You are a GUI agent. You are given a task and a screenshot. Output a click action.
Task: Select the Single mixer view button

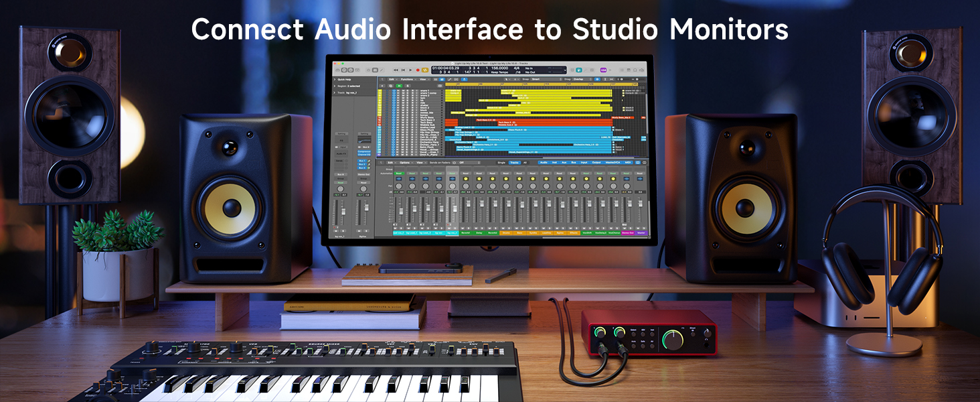(501, 162)
